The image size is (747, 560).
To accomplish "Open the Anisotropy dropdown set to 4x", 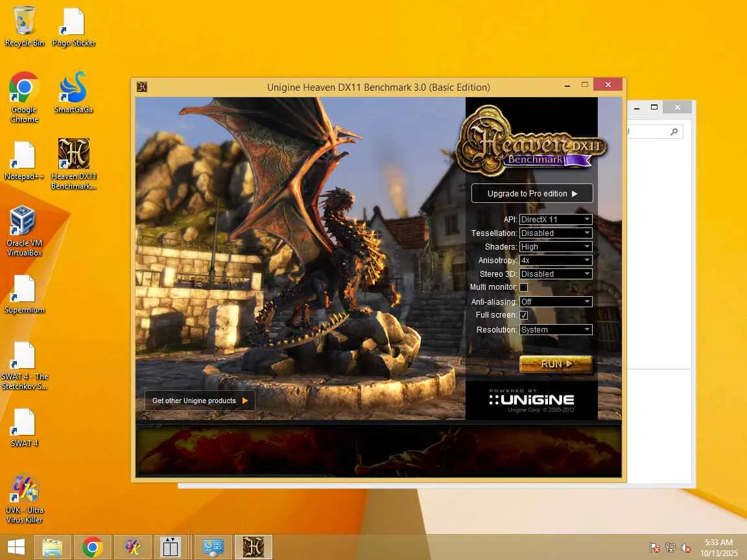I will [x=556, y=260].
